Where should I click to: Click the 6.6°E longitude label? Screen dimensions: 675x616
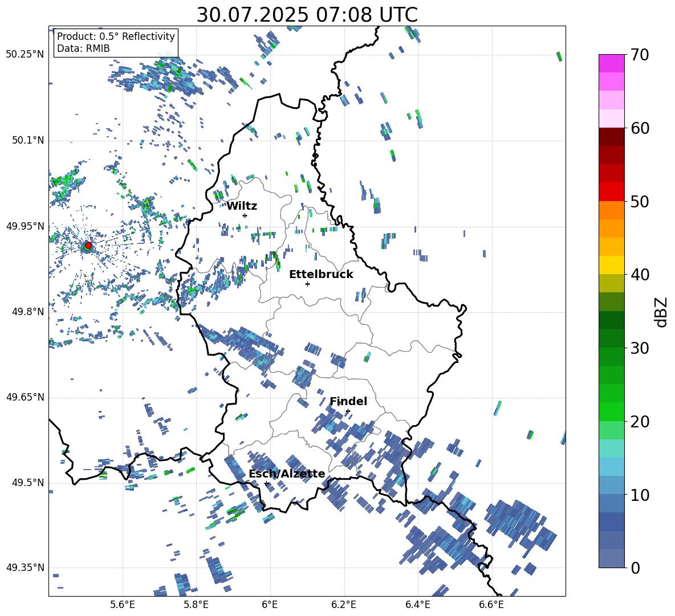tap(491, 605)
